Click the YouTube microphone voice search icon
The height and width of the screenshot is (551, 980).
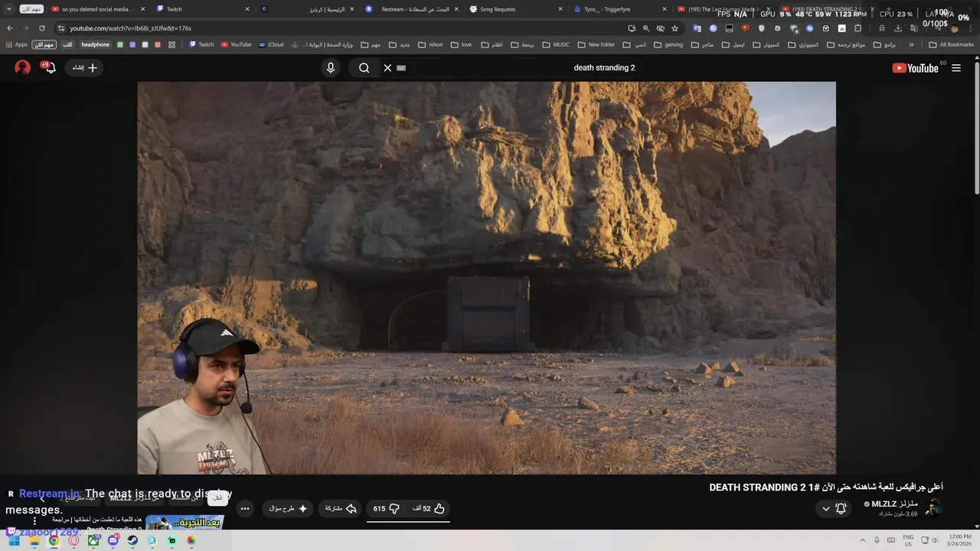[331, 67]
